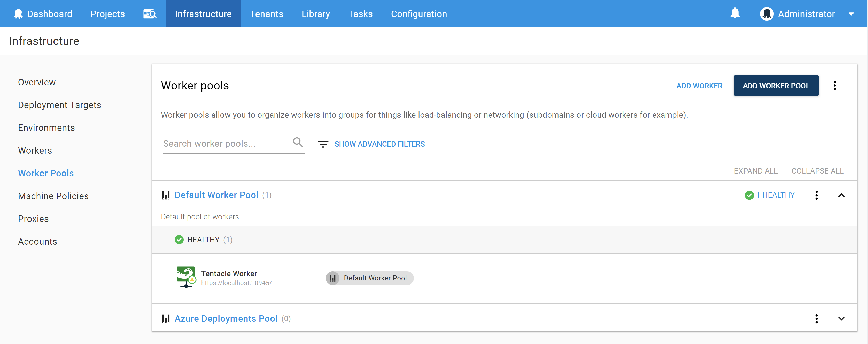868x344 pixels.
Task: Click the notifications bell icon
Action: click(x=734, y=13)
